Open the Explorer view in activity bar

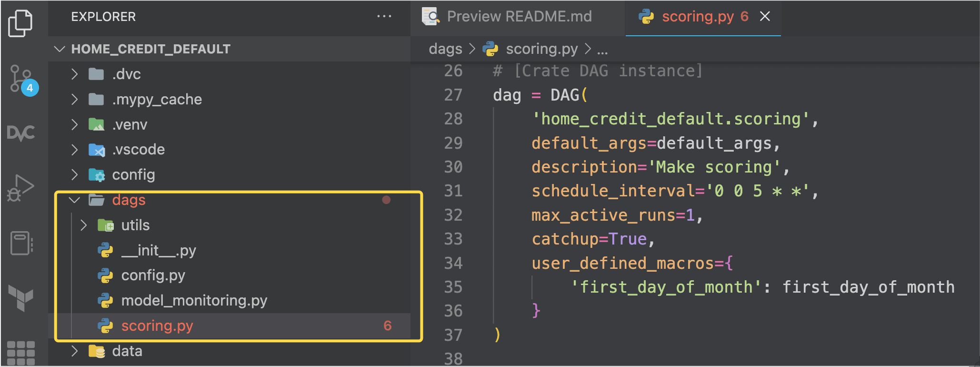[x=20, y=23]
